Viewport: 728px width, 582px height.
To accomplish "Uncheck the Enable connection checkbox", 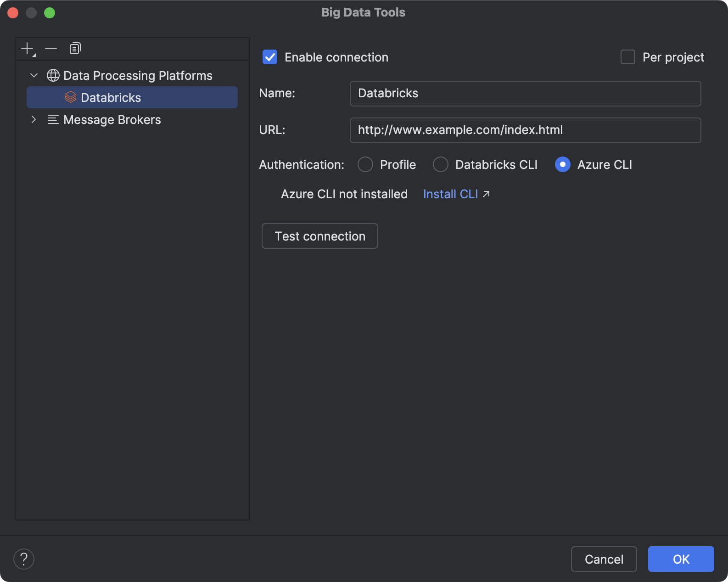I will [270, 57].
